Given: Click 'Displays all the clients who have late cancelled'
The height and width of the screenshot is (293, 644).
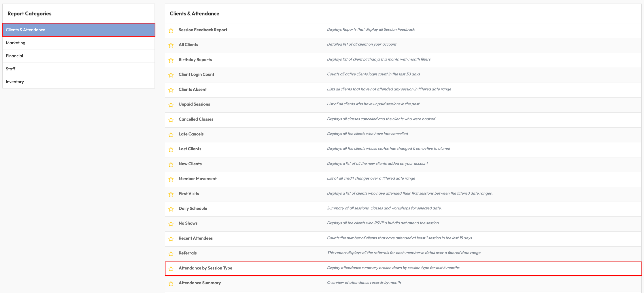Looking at the screenshot, I should point(367,134).
